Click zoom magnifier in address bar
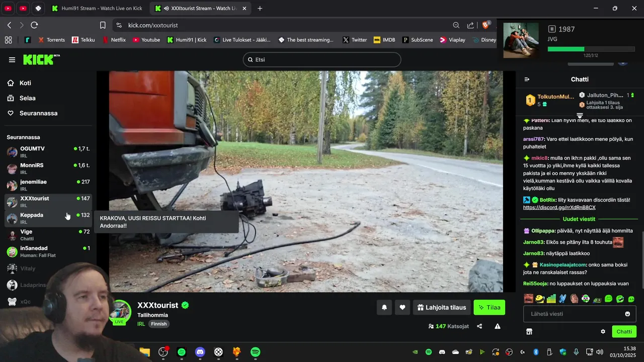 tap(456, 25)
